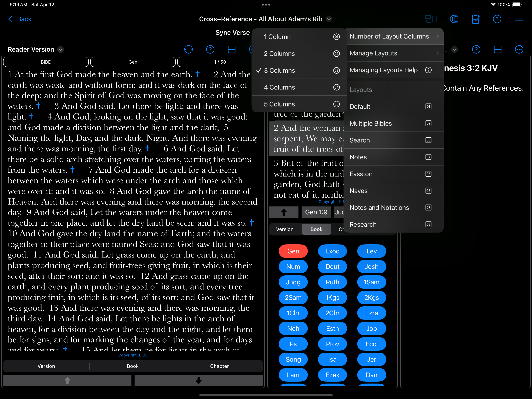The height and width of the screenshot is (399, 532).
Task: Select 1 Column layout option
Action: pos(299,37)
